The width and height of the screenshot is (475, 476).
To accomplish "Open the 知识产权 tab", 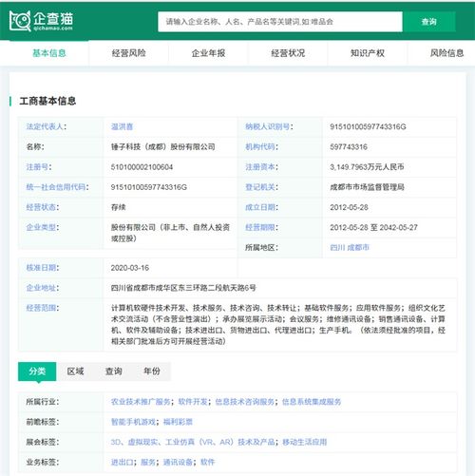I will click(368, 53).
